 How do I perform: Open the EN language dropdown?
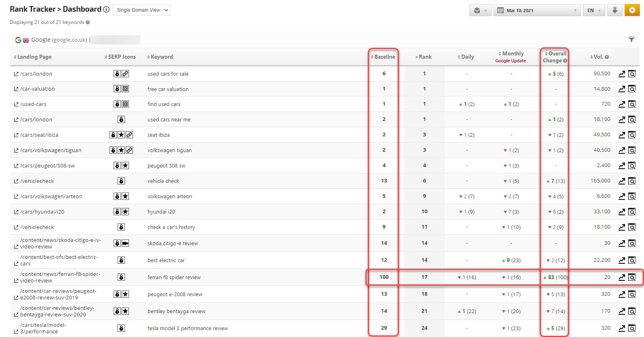[593, 11]
